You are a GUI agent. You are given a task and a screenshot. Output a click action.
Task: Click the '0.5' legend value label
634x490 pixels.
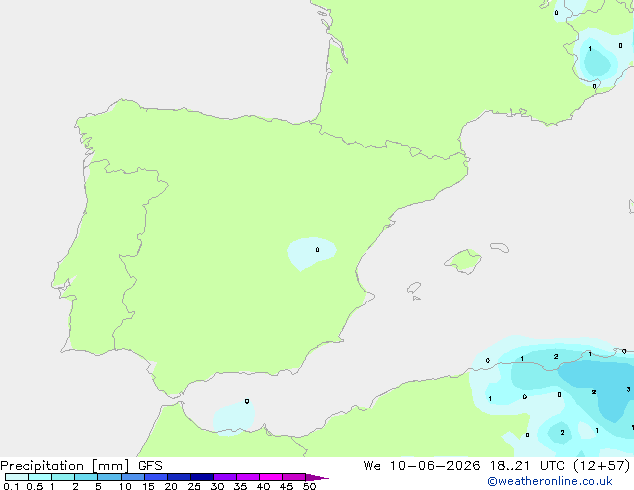pos(35,486)
